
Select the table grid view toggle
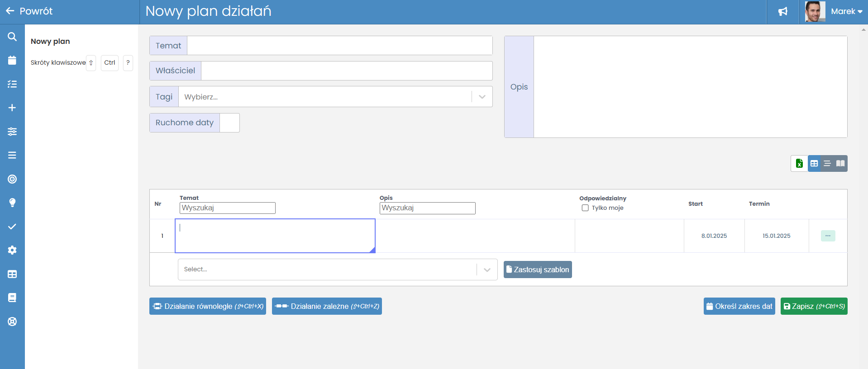814,164
